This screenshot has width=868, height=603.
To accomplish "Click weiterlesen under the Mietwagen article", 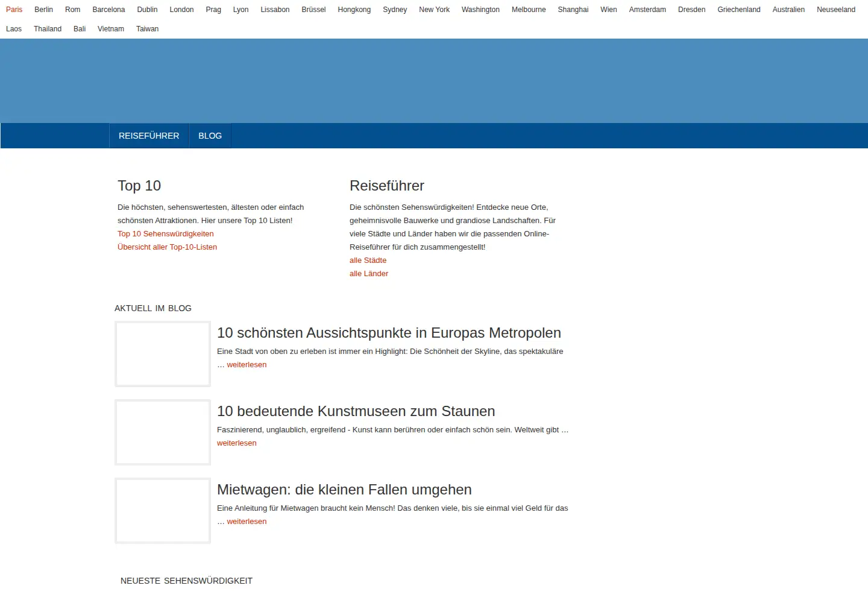I will click(x=247, y=522).
